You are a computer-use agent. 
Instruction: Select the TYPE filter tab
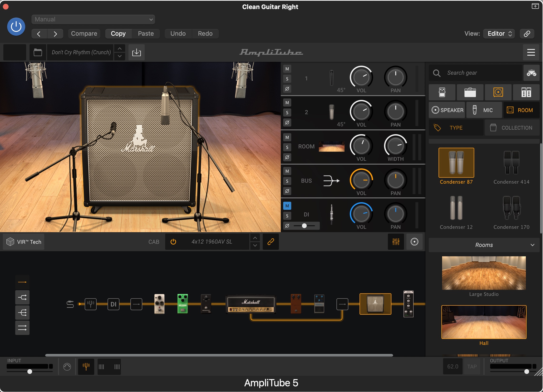[456, 128]
